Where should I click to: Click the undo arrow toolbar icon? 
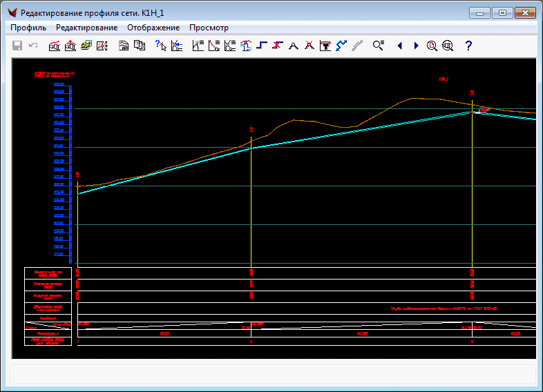pos(33,46)
